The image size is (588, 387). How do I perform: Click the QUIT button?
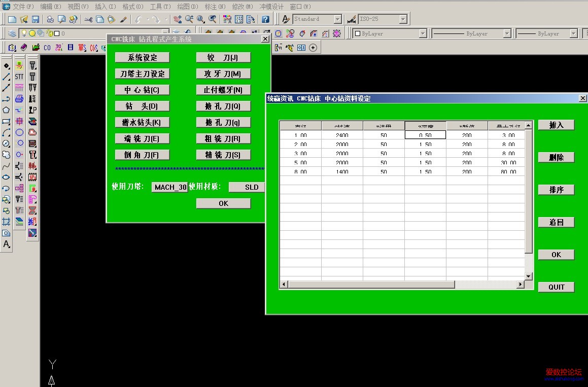(556, 287)
